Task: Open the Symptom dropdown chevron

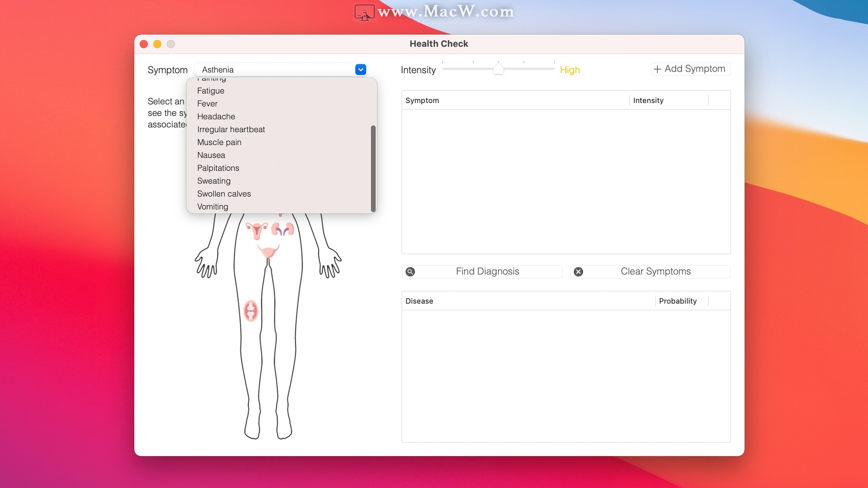Action: coord(360,70)
